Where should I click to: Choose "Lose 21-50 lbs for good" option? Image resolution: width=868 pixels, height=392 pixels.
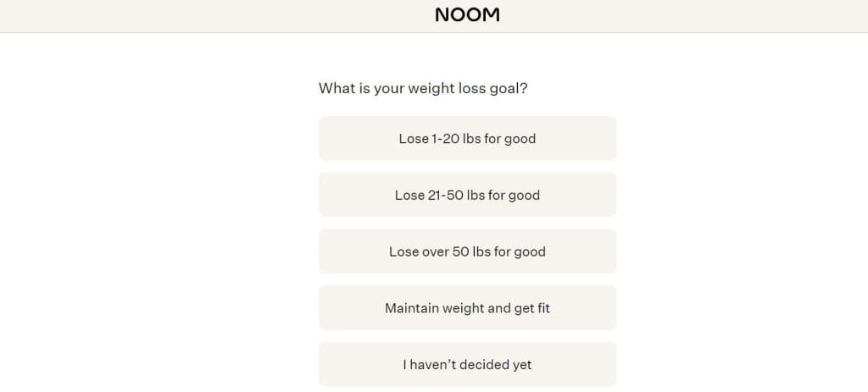[x=467, y=195]
